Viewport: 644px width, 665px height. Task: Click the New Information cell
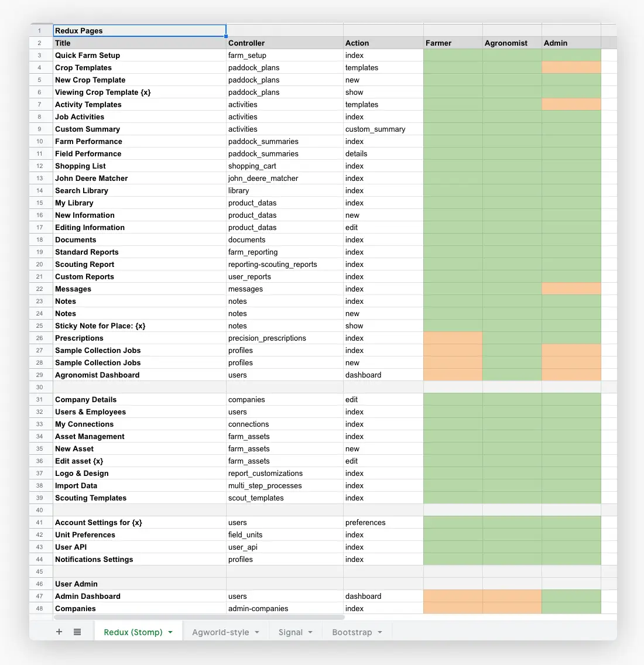click(x=140, y=215)
